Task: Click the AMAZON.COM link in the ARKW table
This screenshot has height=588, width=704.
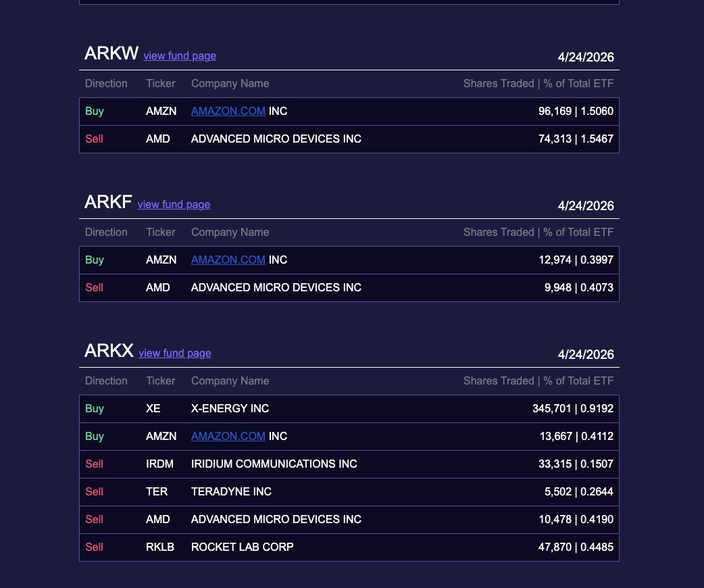Action: (x=228, y=112)
